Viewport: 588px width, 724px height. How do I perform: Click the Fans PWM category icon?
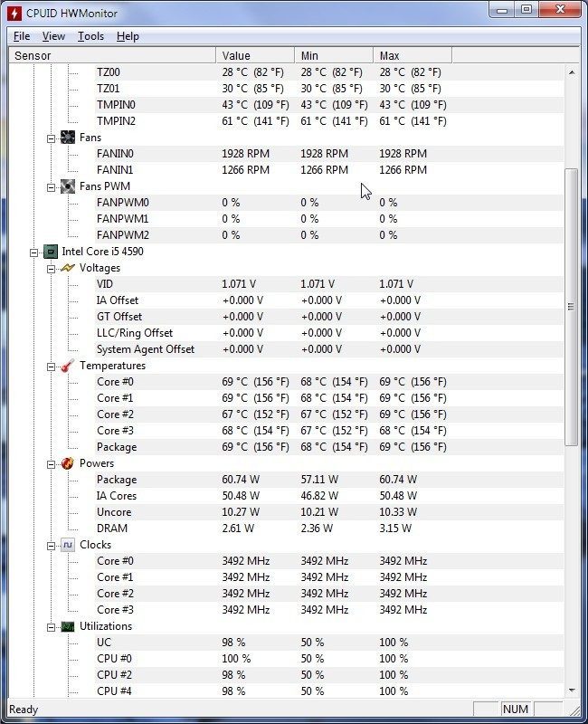tap(68, 186)
